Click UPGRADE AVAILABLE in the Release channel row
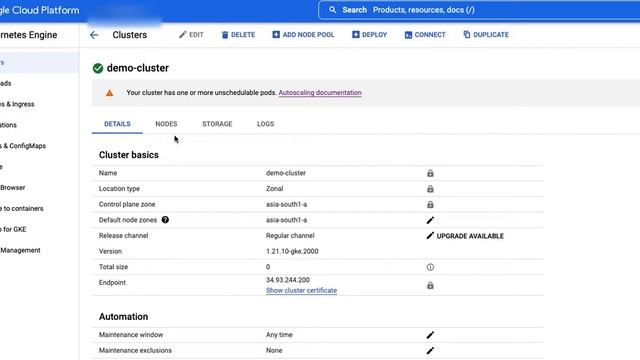Screen dimensions: 640x360 470,236
